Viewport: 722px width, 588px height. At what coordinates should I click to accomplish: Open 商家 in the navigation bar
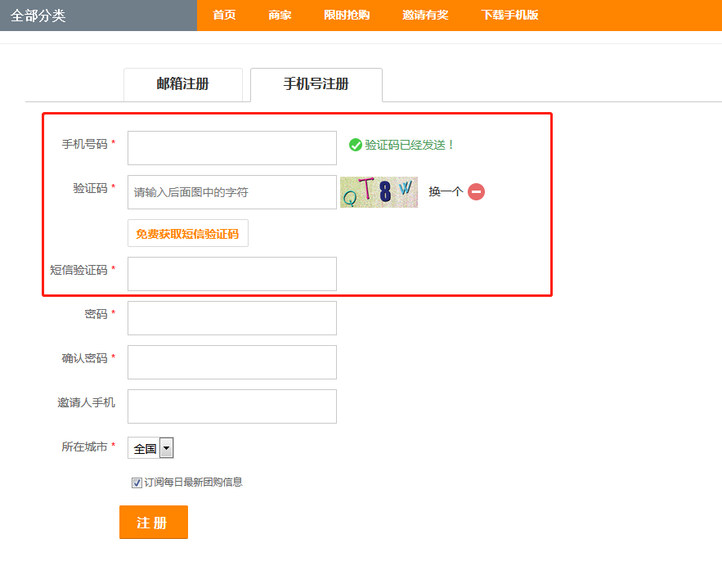point(280,15)
